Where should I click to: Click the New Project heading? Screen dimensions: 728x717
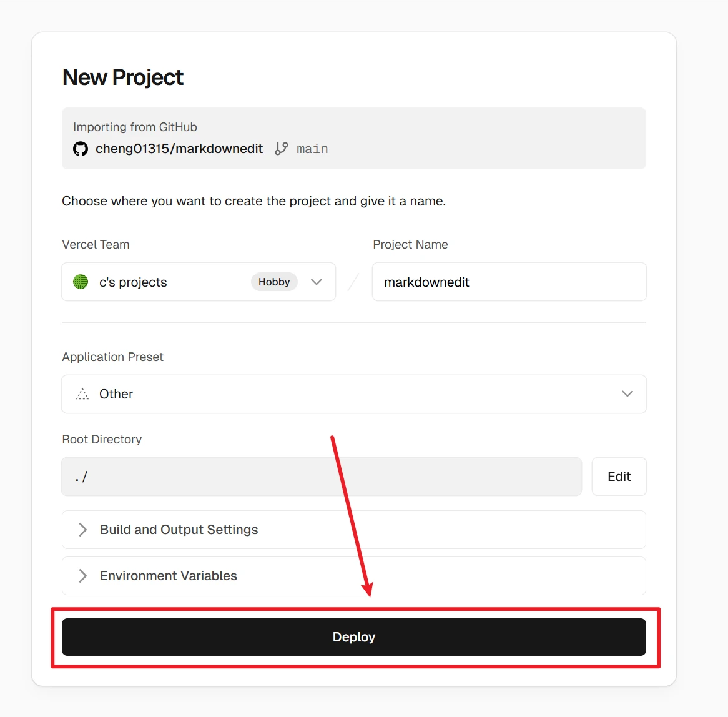[x=123, y=77]
